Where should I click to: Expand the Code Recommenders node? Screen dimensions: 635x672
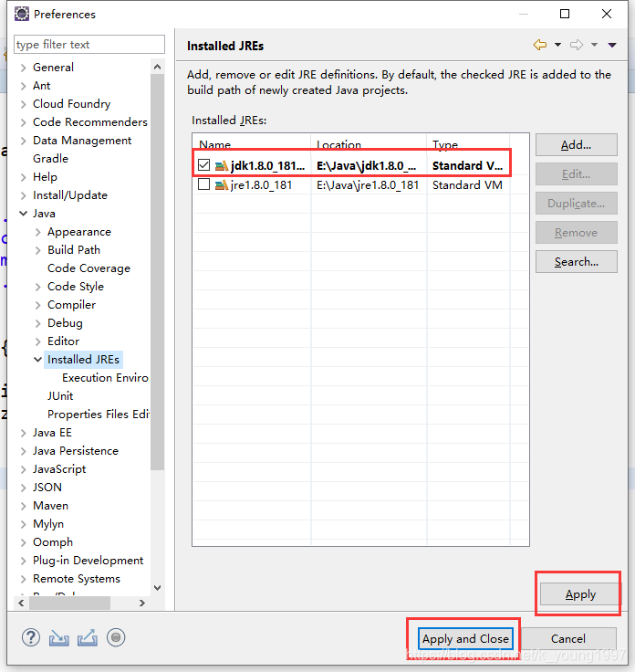tap(23, 122)
